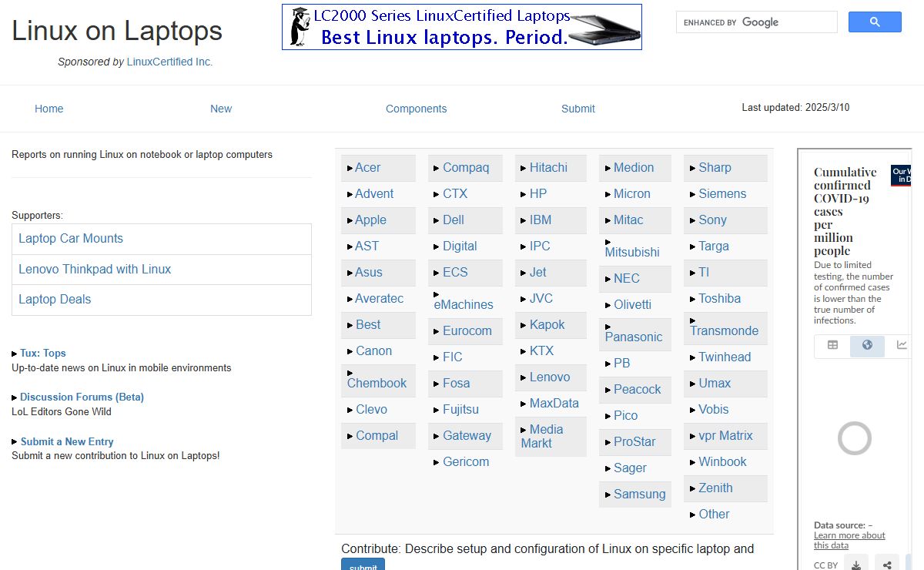The height and width of the screenshot is (570, 924).
Task: Open the IBM manufacturer entry
Action: pos(541,220)
